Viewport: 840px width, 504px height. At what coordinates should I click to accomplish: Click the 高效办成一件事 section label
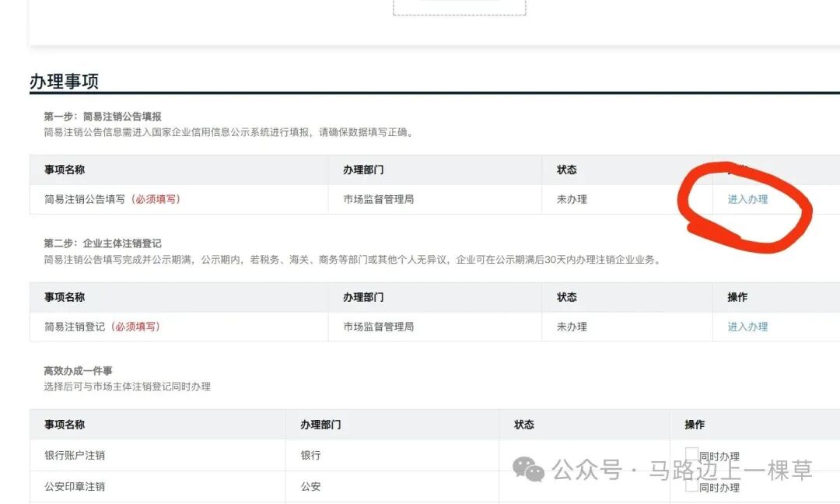point(79,370)
